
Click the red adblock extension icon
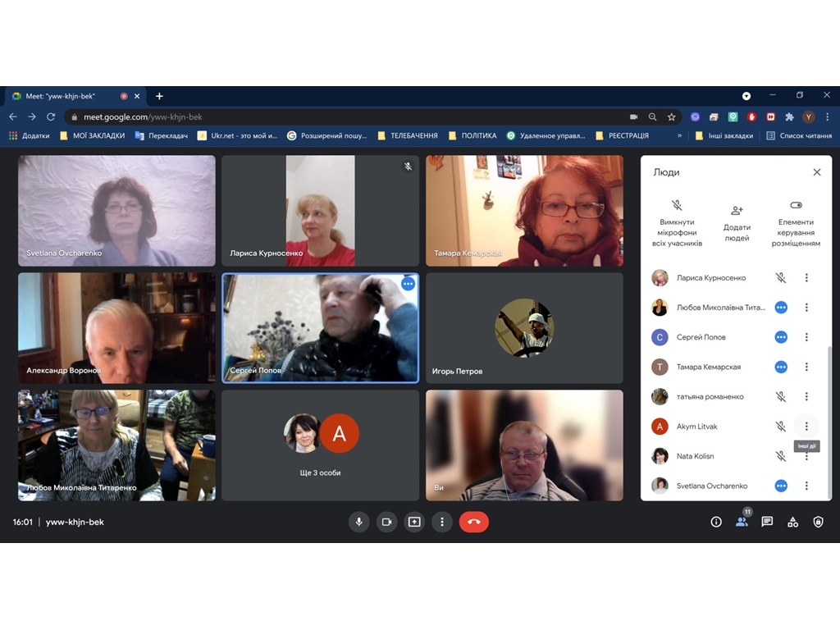click(x=751, y=116)
